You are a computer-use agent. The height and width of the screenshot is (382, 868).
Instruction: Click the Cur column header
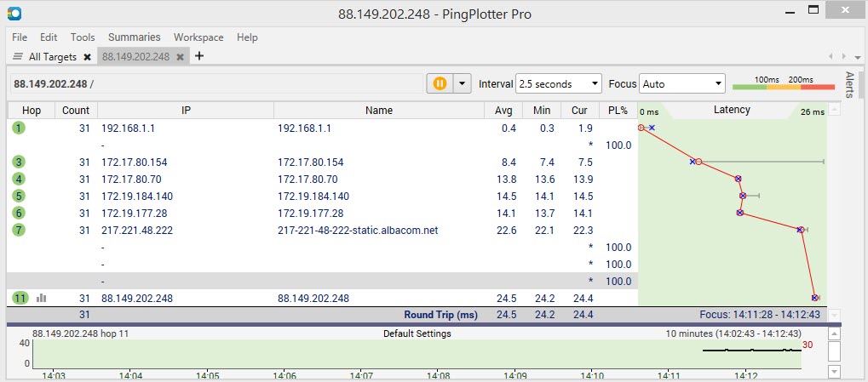pyautogui.click(x=579, y=110)
